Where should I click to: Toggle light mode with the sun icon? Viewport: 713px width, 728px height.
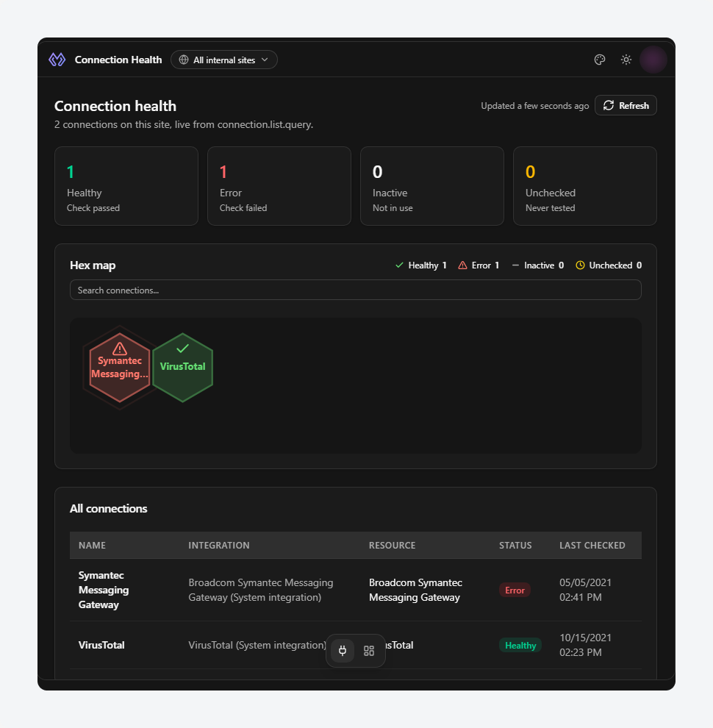tap(626, 60)
